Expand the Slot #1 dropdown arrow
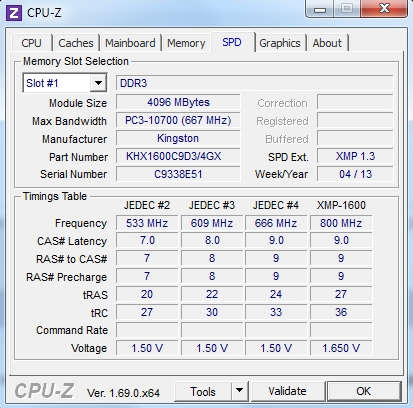Screen dimensions: 413x408 tap(98, 83)
